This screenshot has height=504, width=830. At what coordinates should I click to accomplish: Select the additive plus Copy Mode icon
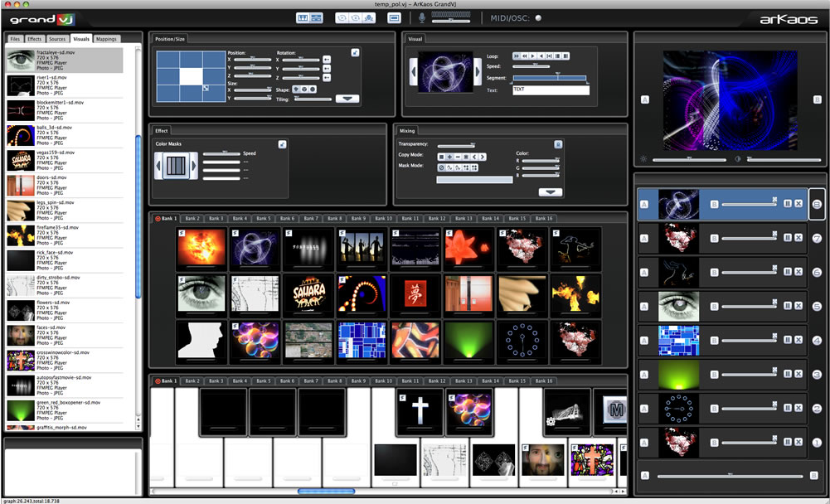coord(449,157)
